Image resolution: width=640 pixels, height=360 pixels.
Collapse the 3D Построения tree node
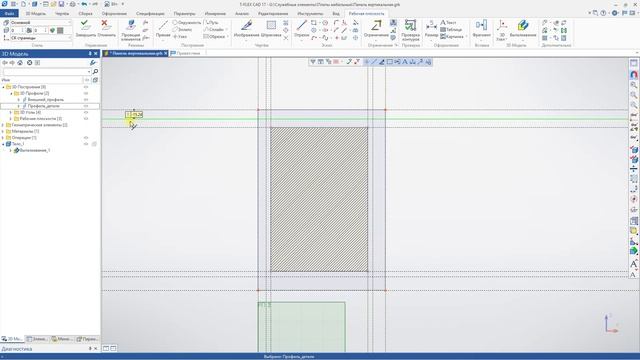point(3,87)
